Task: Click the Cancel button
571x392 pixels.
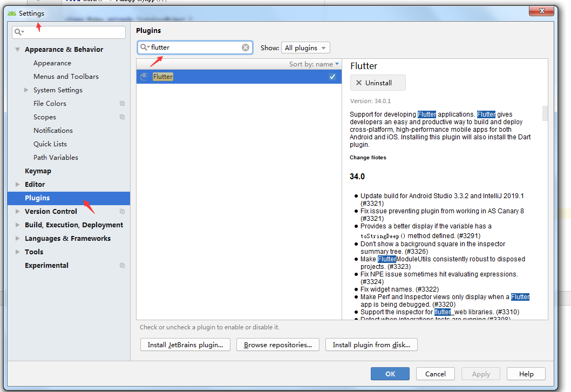Action: [436, 374]
